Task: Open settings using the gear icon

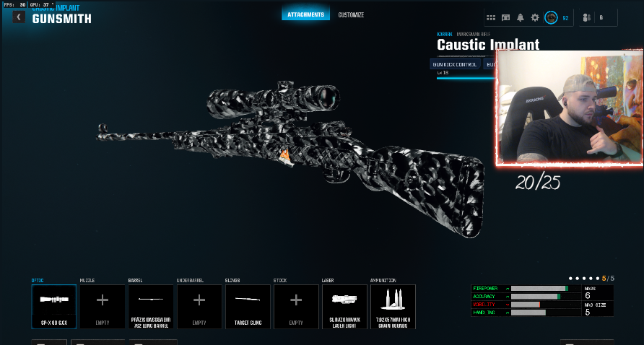Action: point(535,17)
